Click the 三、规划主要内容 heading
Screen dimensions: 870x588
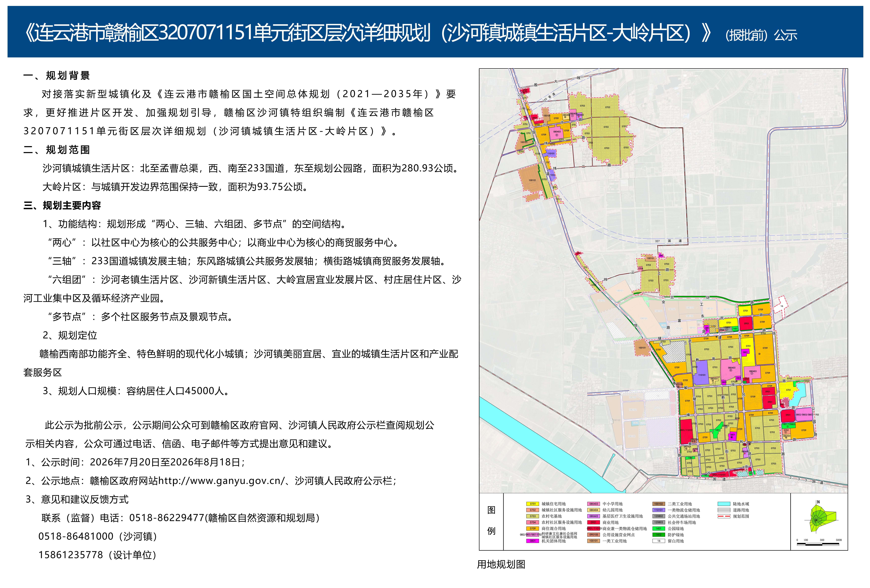[62, 206]
